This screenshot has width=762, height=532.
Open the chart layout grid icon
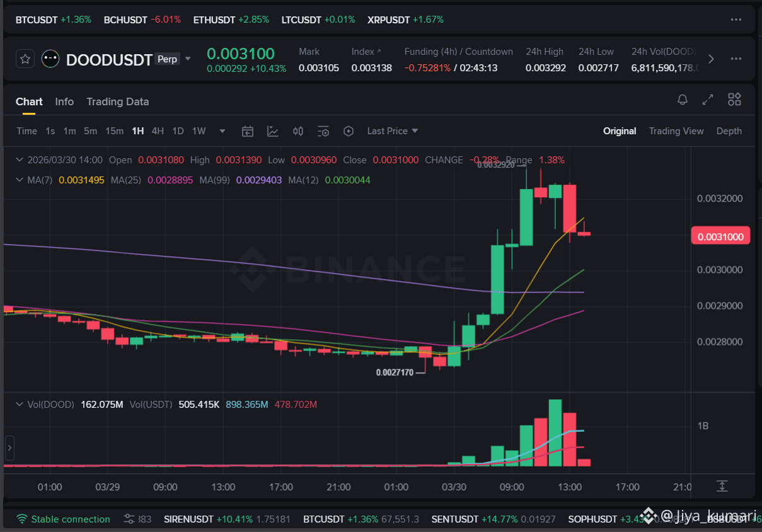click(x=734, y=100)
